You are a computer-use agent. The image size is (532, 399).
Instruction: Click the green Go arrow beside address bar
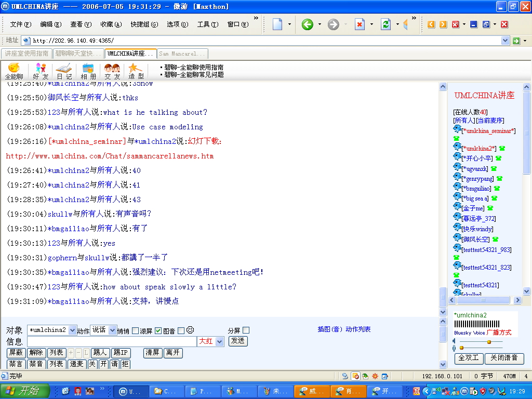pos(516,41)
